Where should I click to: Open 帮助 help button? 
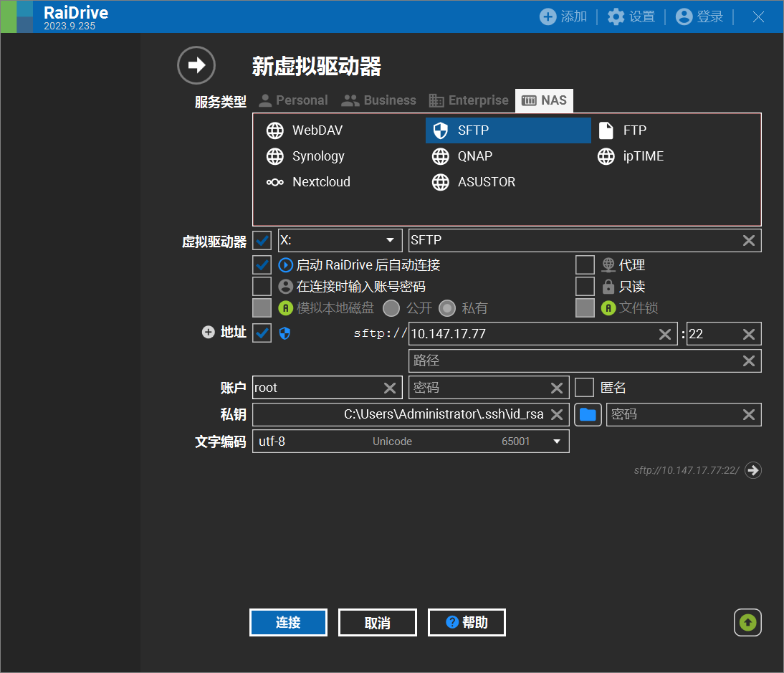point(467,623)
